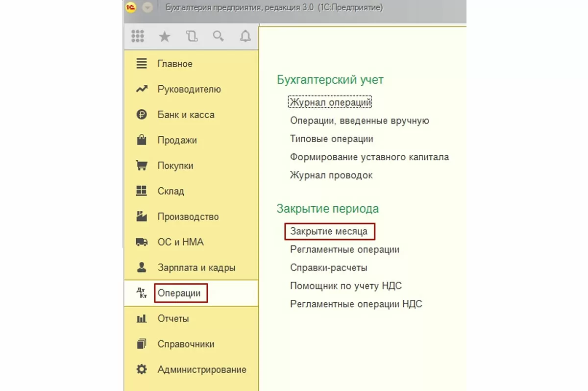Open the History icon in toolbar
Image resolution: width=588 pixels, height=391 pixels.
point(192,36)
